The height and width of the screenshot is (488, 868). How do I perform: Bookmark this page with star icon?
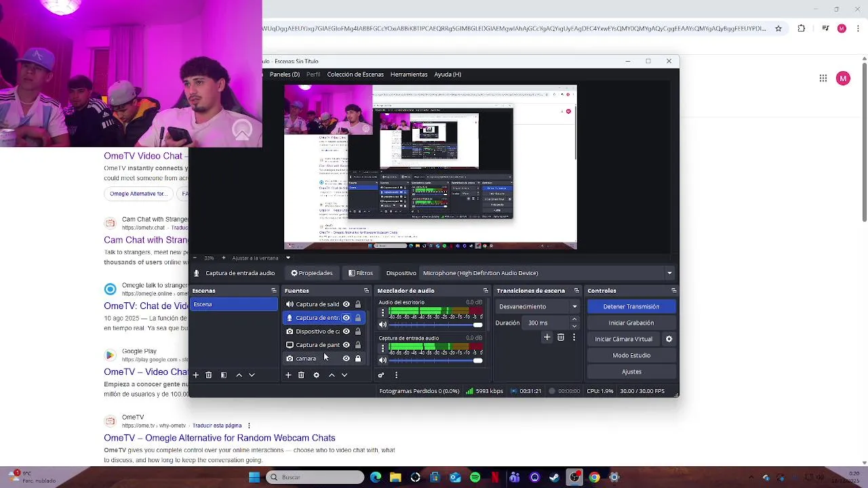(778, 28)
